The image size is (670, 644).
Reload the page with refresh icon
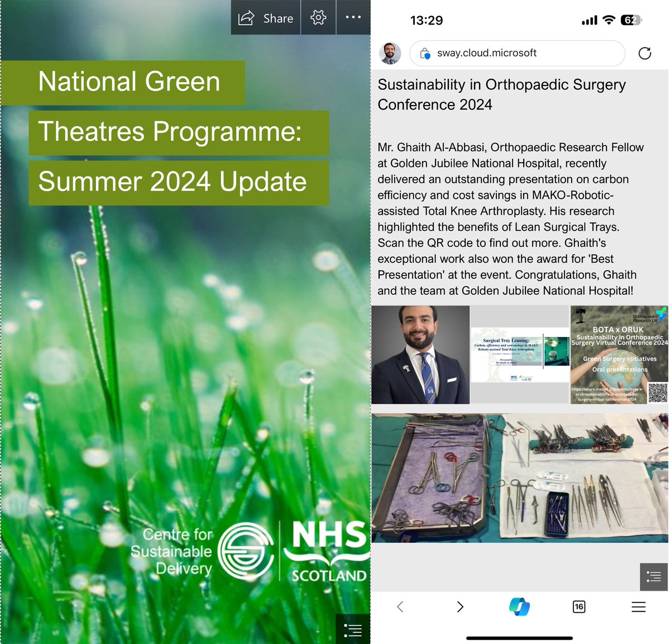click(x=645, y=54)
